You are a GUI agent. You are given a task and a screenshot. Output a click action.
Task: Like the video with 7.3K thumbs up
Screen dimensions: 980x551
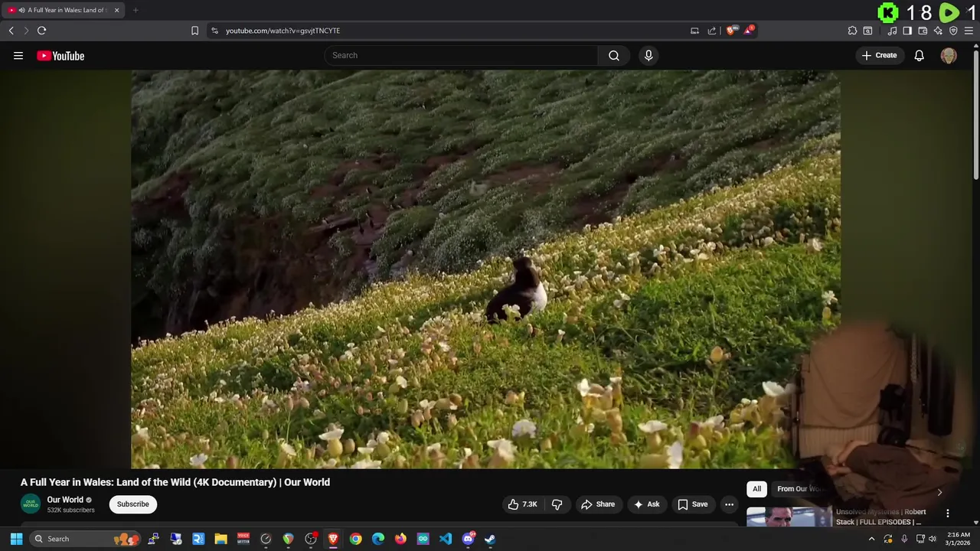(x=522, y=504)
